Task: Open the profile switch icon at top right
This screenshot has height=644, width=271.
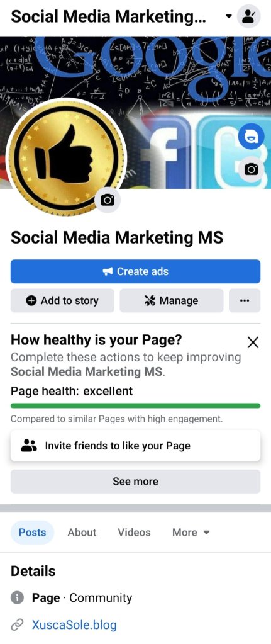Action: (249, 16)
